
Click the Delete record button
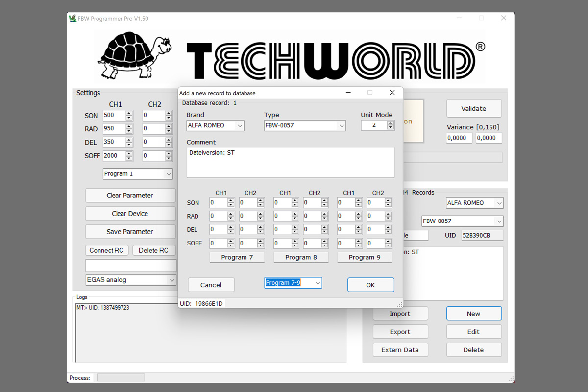(474, 350)
